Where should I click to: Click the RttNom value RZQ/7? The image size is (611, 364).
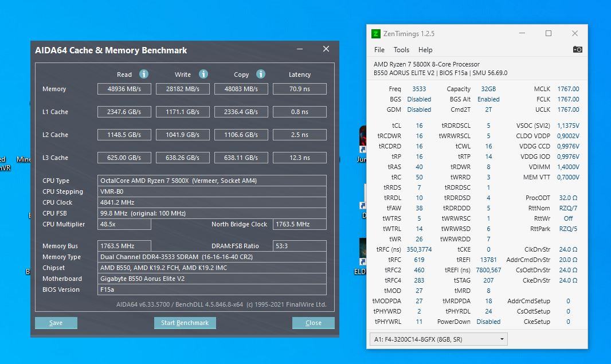(x=568, y=208)
